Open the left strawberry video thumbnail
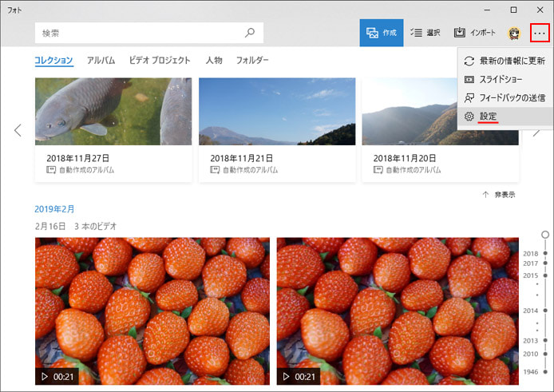This screenshot has height=392, width=554. click(x=152, y=311)
